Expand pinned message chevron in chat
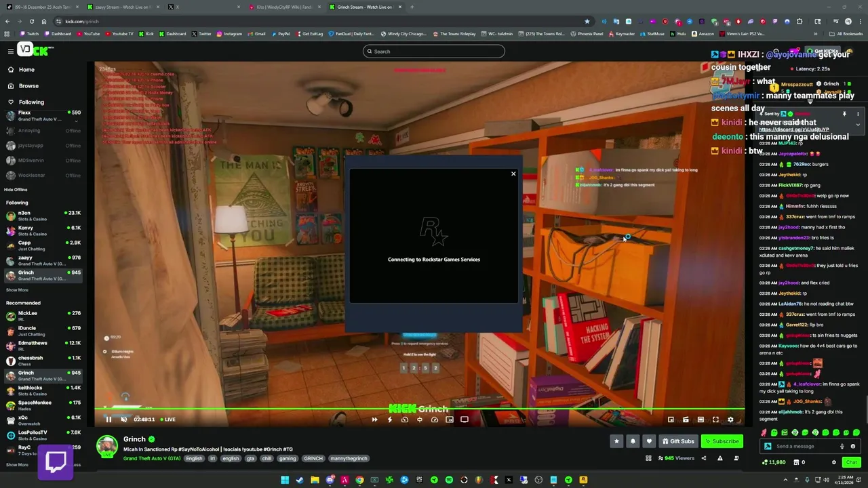 point(858,125)
